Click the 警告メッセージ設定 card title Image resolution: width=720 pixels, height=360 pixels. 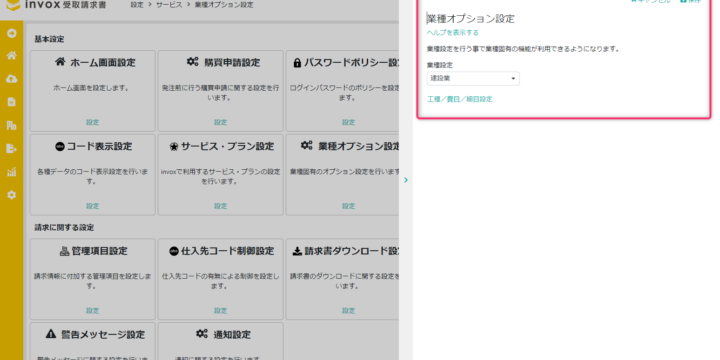tap(103, 334)
